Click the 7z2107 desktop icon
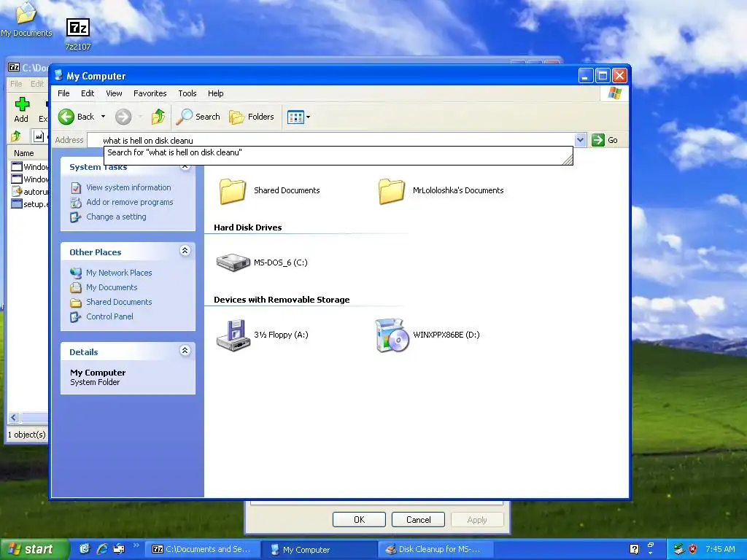This screenshot has width=747, height=560. 77,35
